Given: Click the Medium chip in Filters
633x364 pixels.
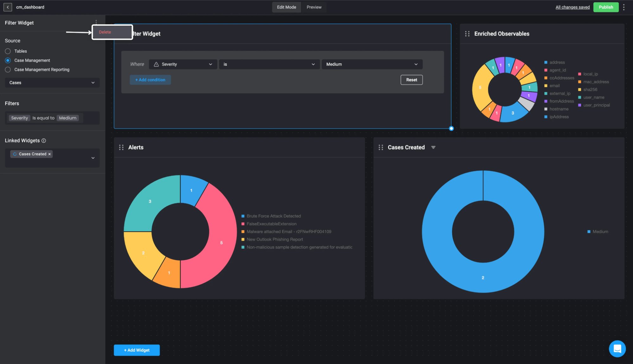Looking at the screenshot, I should (x=68, y=118).
